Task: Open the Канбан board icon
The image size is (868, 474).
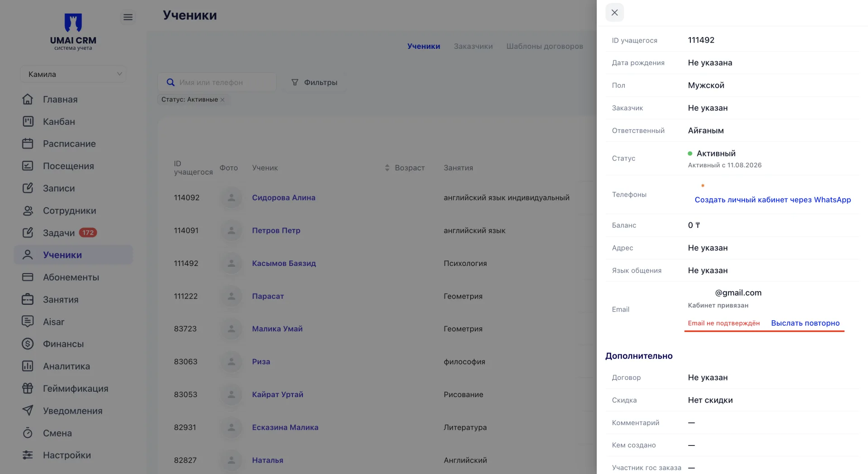Action: coord(28,122)
